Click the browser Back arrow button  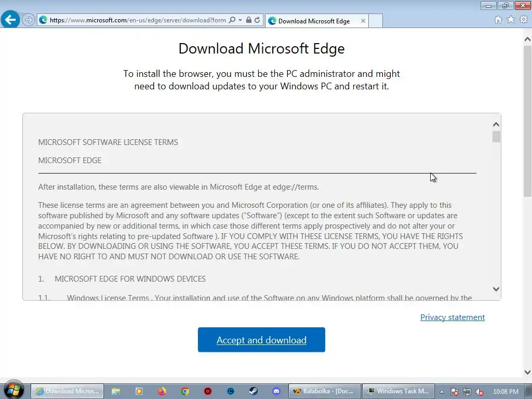10,19
